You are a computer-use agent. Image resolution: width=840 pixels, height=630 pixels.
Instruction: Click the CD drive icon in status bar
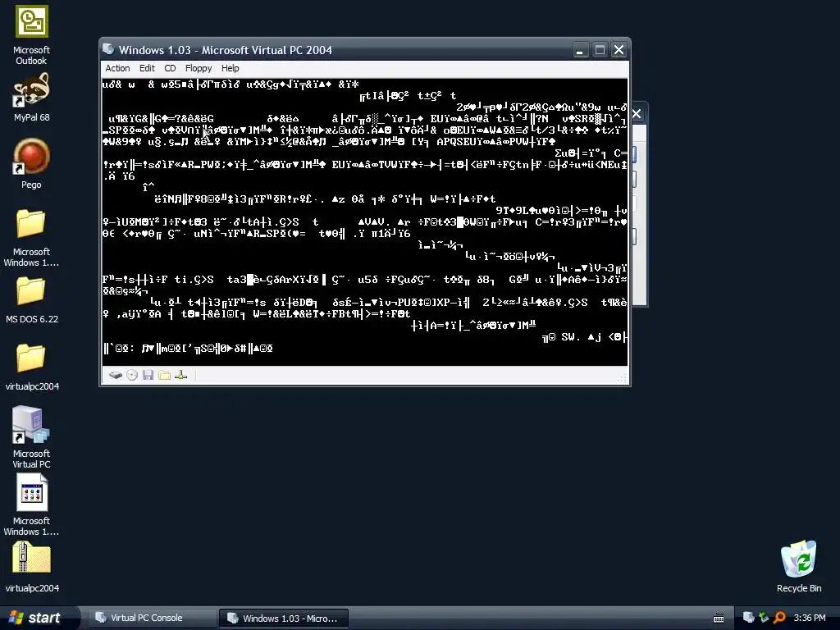point(132,375)
